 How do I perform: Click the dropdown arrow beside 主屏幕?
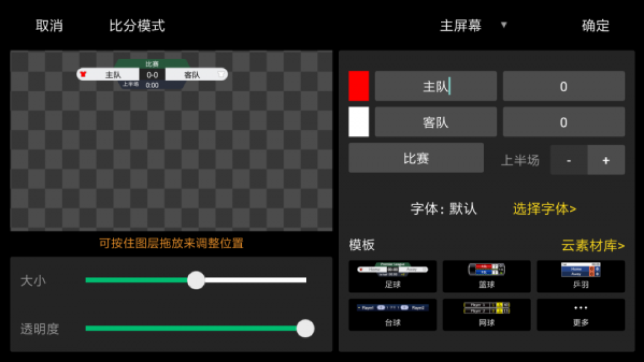(504, 25)
